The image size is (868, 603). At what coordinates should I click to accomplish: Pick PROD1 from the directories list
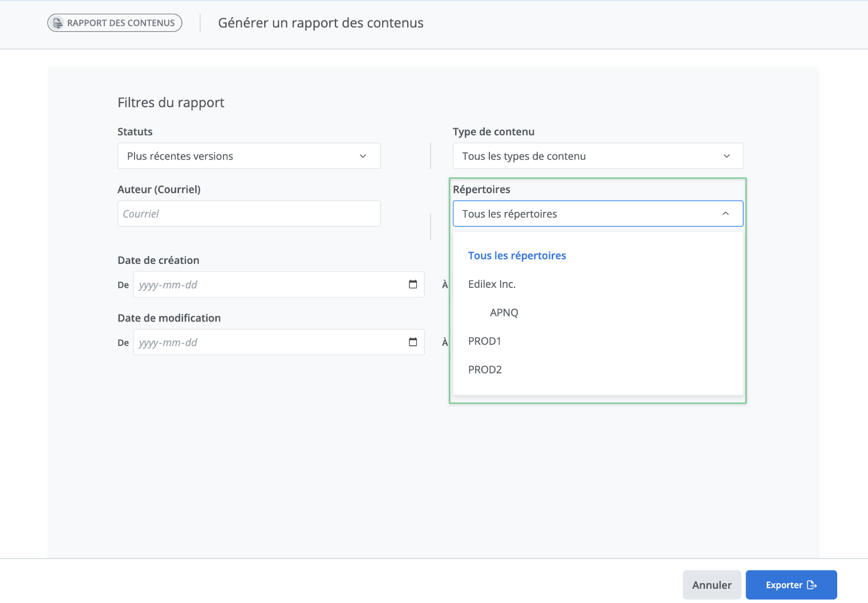(x=485, y=341)
